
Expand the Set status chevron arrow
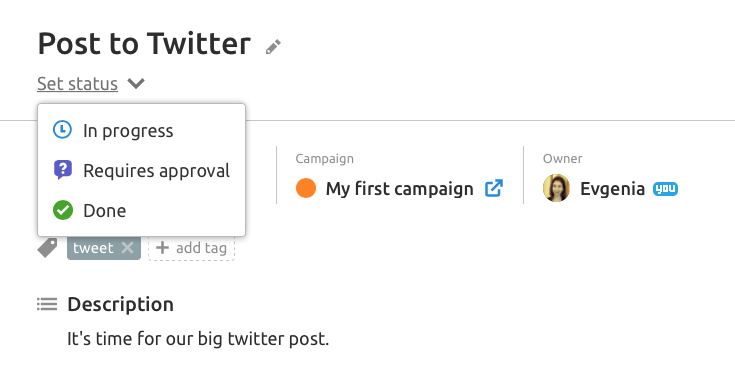click(136, 83)
